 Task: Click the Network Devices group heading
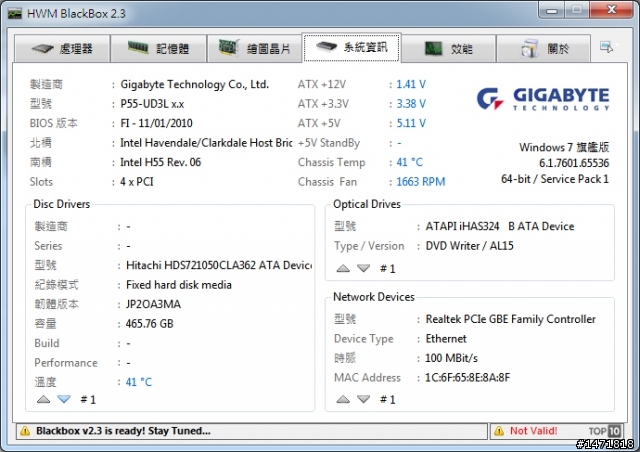coord(374,297)
